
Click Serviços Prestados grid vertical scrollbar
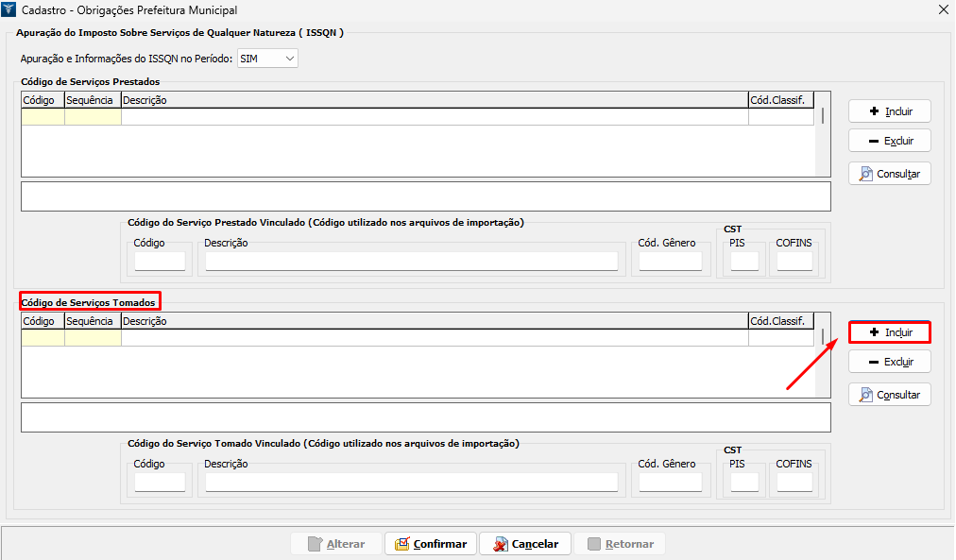pos(823,116)
